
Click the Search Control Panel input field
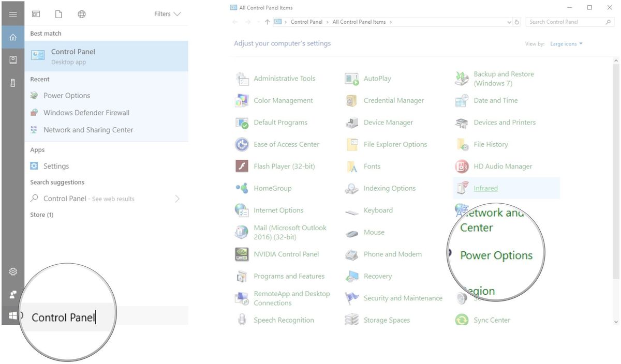(567, 22)
